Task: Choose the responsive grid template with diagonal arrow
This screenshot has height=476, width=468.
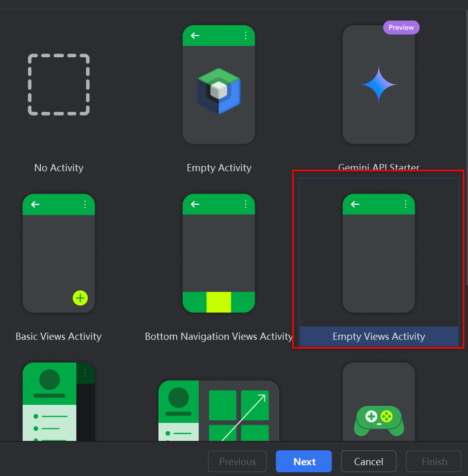Action: [x=219, y=411]
